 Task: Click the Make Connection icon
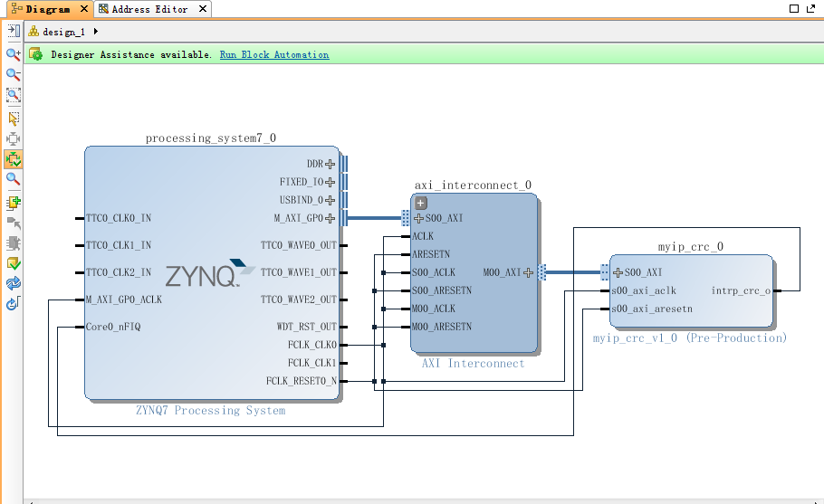click(x=14, y=223)
